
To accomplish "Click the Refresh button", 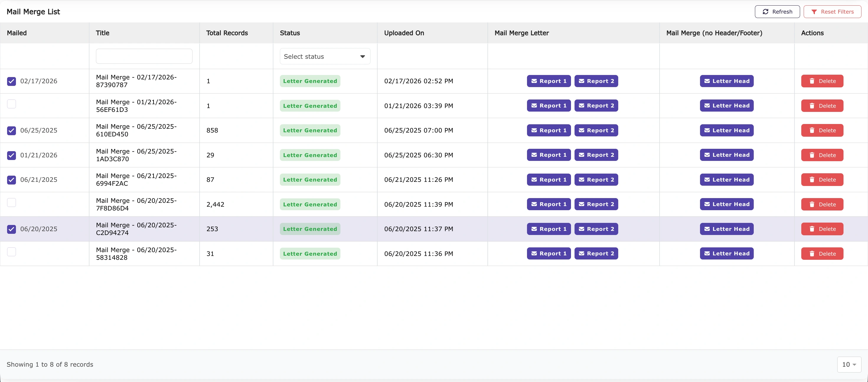I will (x=777, y=12).
